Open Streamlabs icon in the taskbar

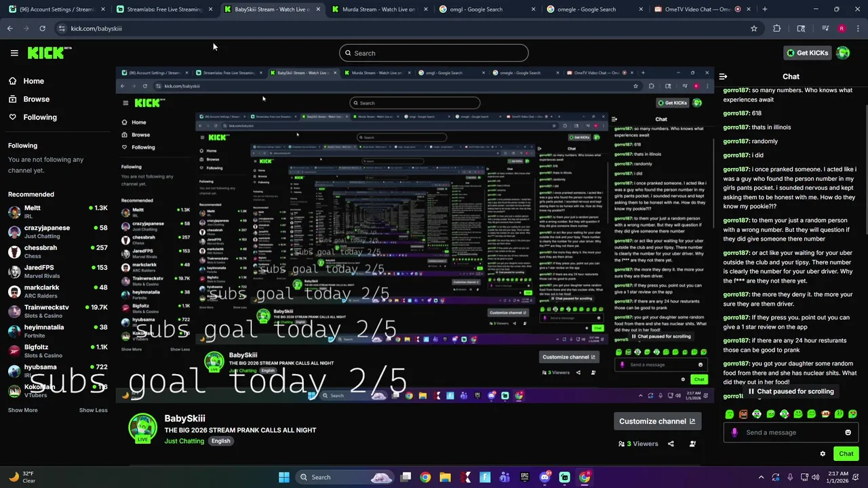(564, 477)
